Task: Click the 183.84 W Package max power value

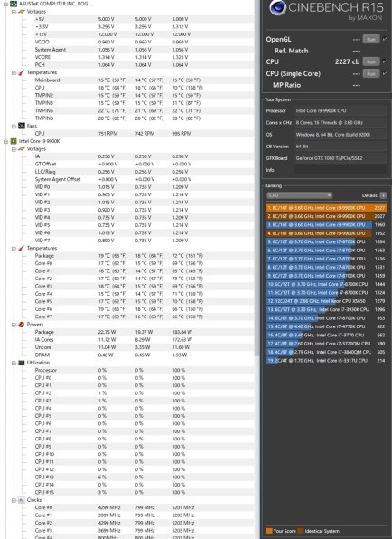Action: [182, 332]
